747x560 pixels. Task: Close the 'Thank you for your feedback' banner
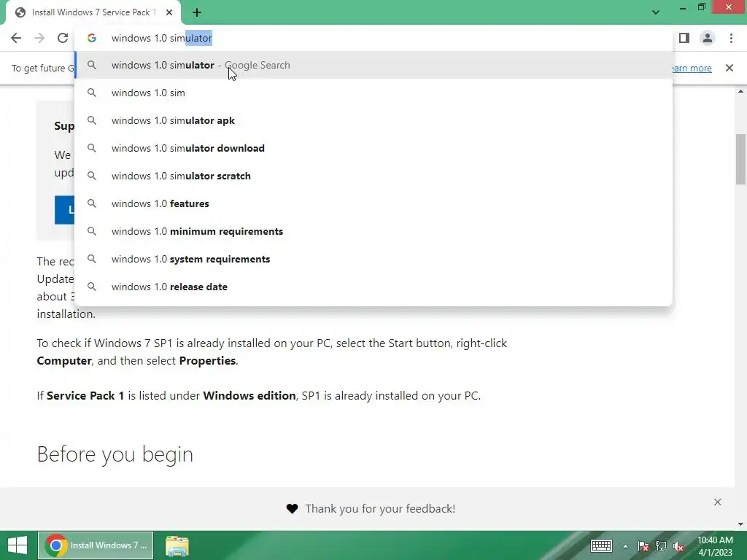[718, 502]
